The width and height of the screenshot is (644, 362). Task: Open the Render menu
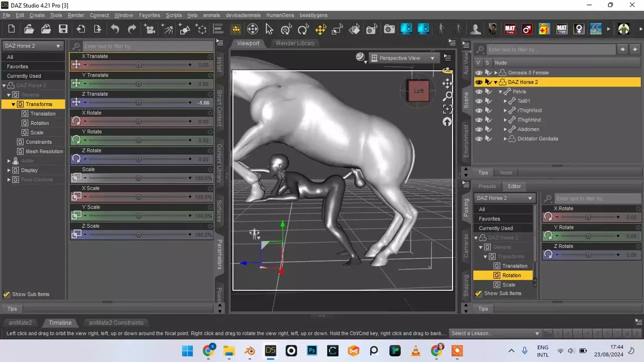click(76, 15)
